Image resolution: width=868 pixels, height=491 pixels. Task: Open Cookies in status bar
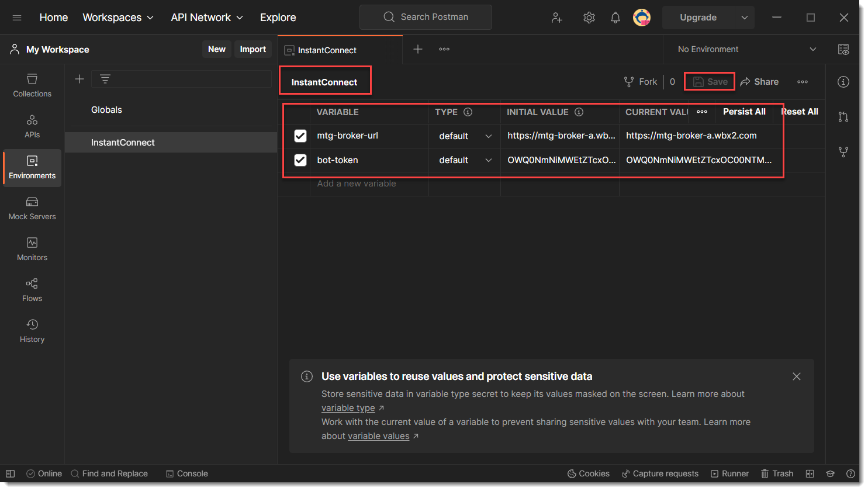point(589,473)
